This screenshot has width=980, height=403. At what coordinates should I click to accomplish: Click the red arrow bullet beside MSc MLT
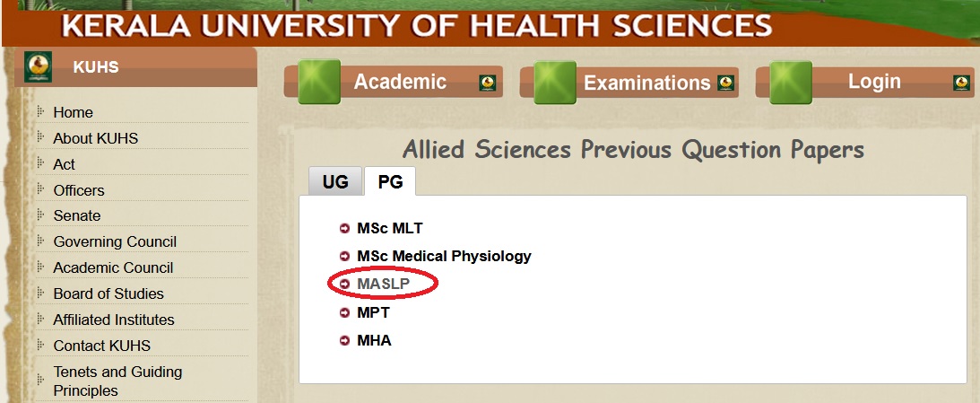click(x=344, y=228)
